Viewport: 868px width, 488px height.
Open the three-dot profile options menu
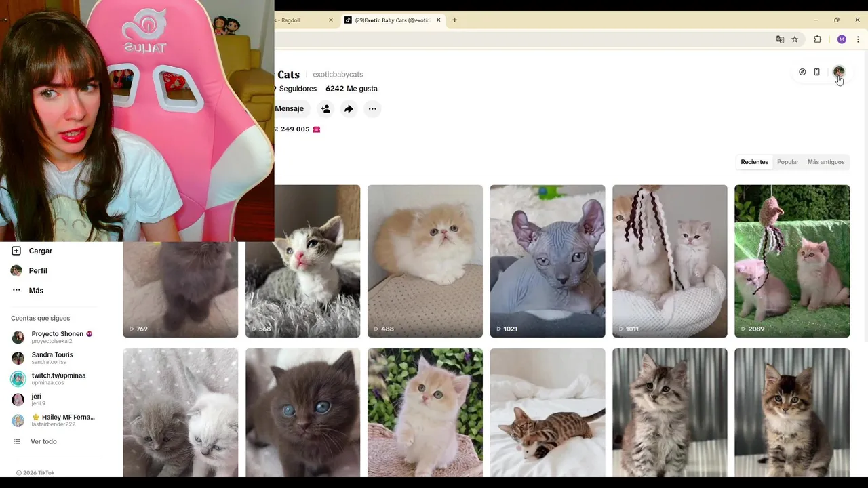point(372,108)
